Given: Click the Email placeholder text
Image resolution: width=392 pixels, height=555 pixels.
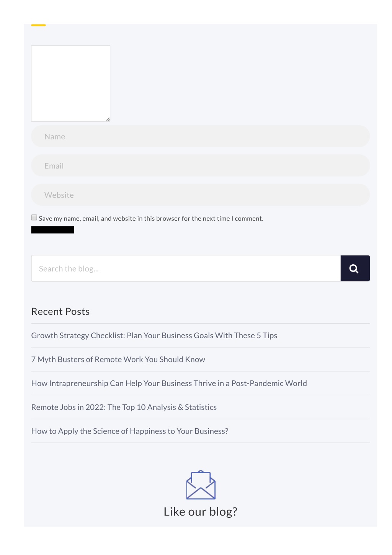Looking at the screenshot, I should pyautogui.click(x=54, y=166).
